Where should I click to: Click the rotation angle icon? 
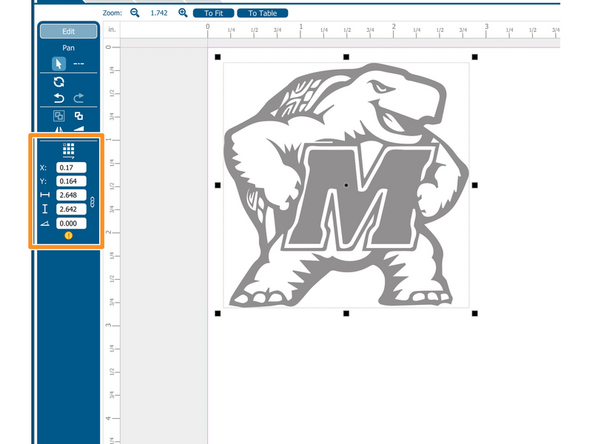(x=45, y=224)
